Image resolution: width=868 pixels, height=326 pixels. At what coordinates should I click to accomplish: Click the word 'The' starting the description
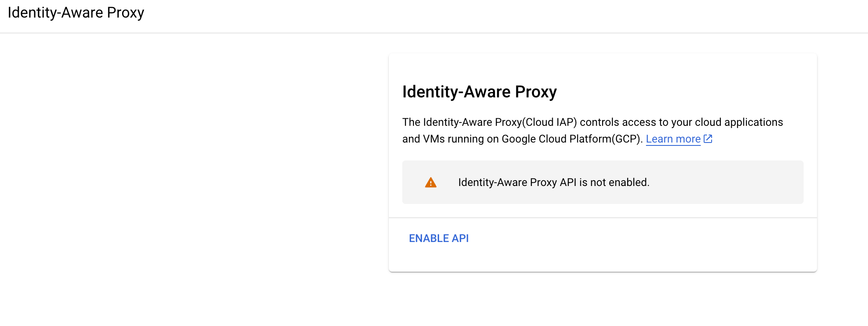click(411, 122)
